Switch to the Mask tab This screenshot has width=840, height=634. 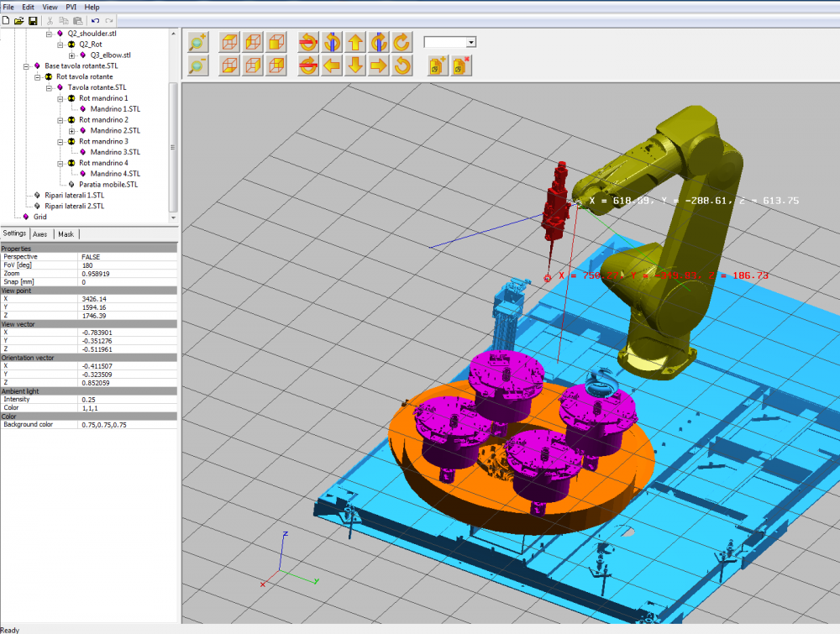(66, 234)
